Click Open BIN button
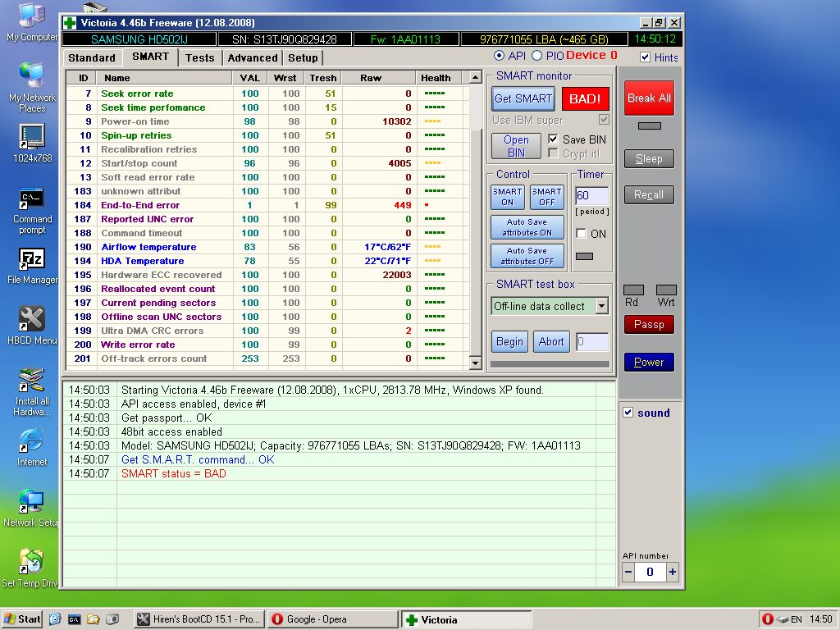The image size is (840, 630). [x=516, y=146]
